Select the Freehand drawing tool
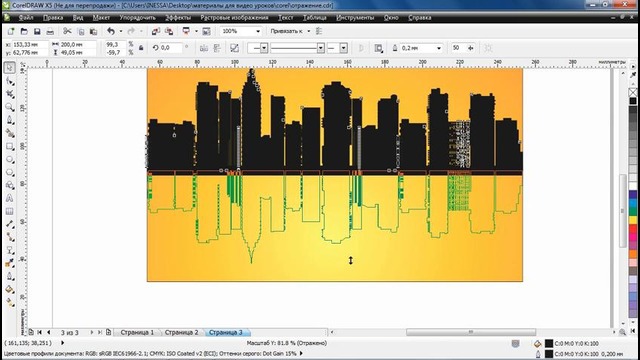This screenshot has height=360, width=640. click(x=10, y=120)
